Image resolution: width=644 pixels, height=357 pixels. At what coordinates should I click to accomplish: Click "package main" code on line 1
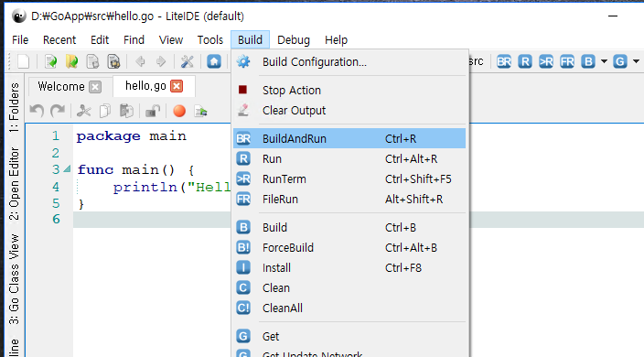pyautogui.click(x=132, y=136)
